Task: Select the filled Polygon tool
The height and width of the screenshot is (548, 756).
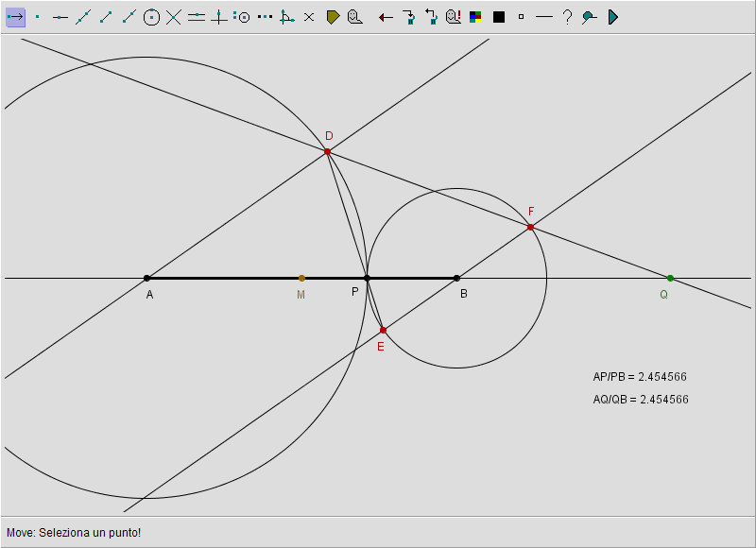Action: pos(333,17)
